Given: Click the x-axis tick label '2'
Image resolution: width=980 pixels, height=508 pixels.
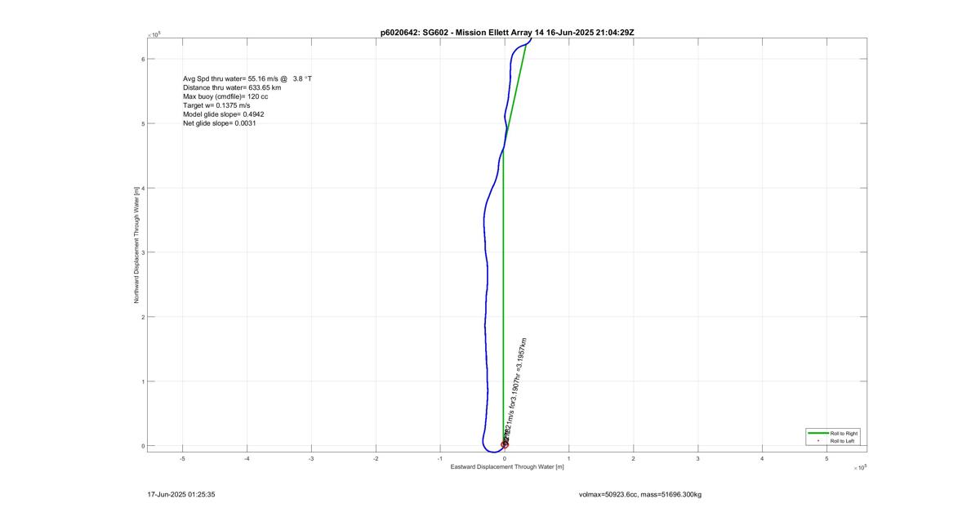Looking at the screenshot, I should pos(634,459).
